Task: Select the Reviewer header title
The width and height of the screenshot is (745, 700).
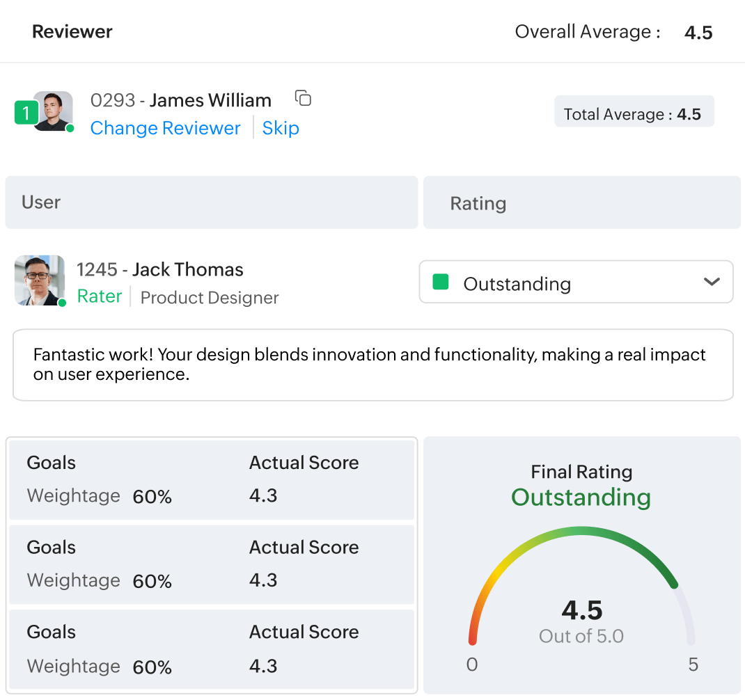Action: tap(72, 31)
